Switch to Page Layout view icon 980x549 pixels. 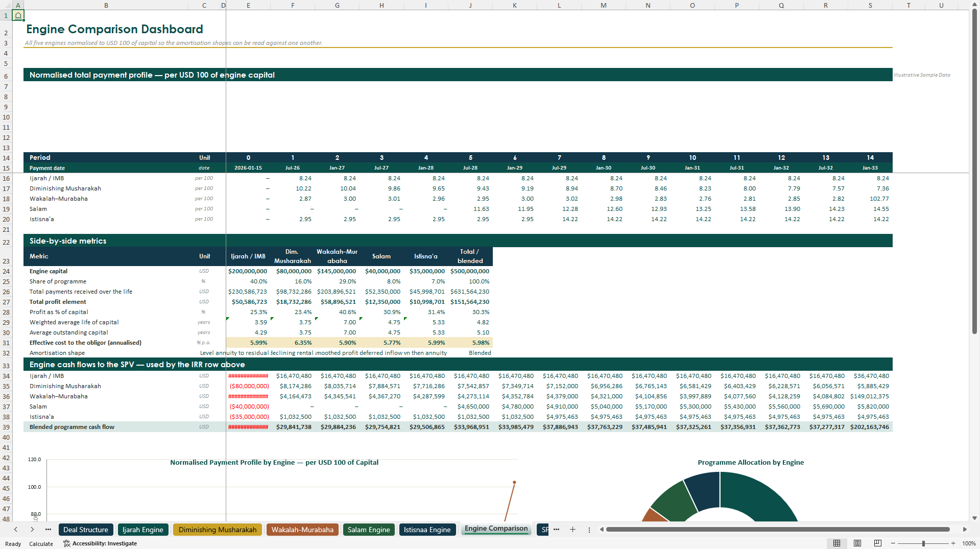[x=857, y=543]
